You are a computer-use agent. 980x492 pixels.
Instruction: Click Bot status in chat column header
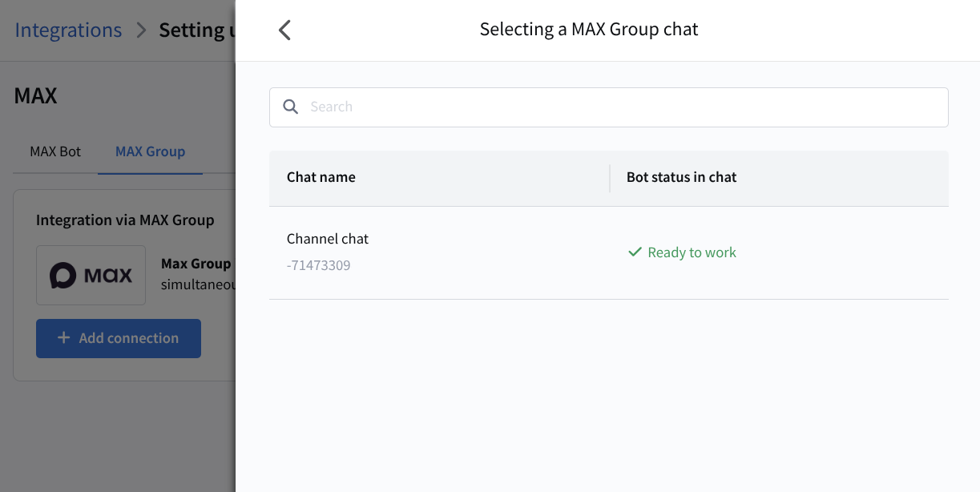tap(681, 177)
